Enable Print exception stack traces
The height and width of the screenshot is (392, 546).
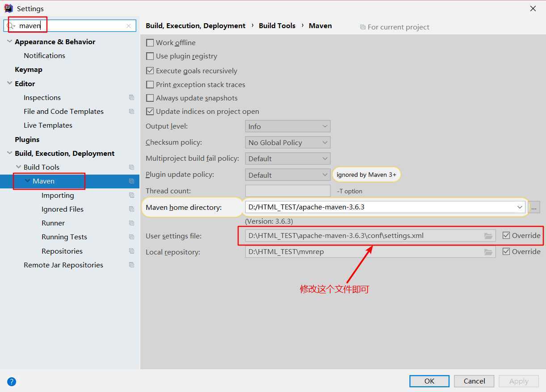pyautogui.click(x=150, y=84)
